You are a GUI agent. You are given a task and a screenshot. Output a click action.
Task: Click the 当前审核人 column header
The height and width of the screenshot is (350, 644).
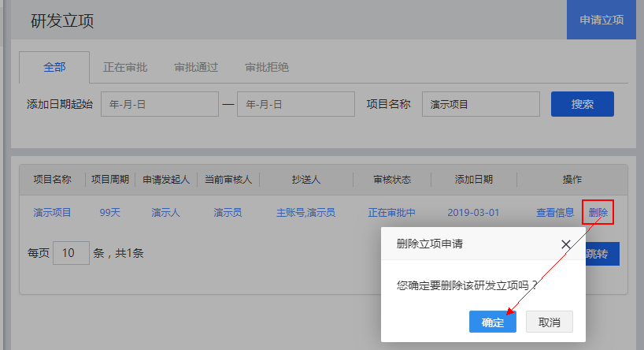(x=228, y=179)
